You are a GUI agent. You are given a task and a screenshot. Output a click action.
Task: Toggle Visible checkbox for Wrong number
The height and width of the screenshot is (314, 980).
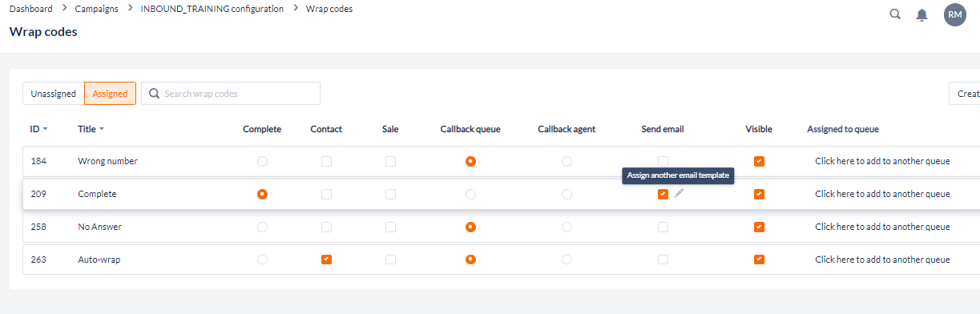759,161
